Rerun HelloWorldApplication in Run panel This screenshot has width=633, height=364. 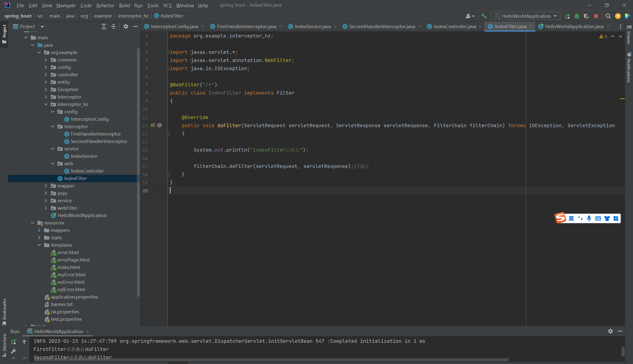[14, 342]
